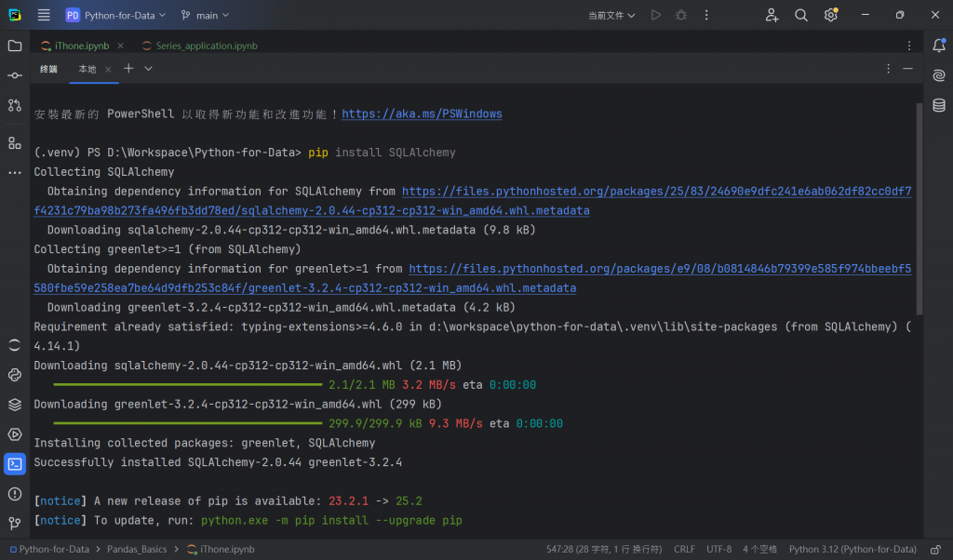Screen dimensions: 953x560
Task: Click the terminal vertical scrollbar
Action: pos(919,208)
